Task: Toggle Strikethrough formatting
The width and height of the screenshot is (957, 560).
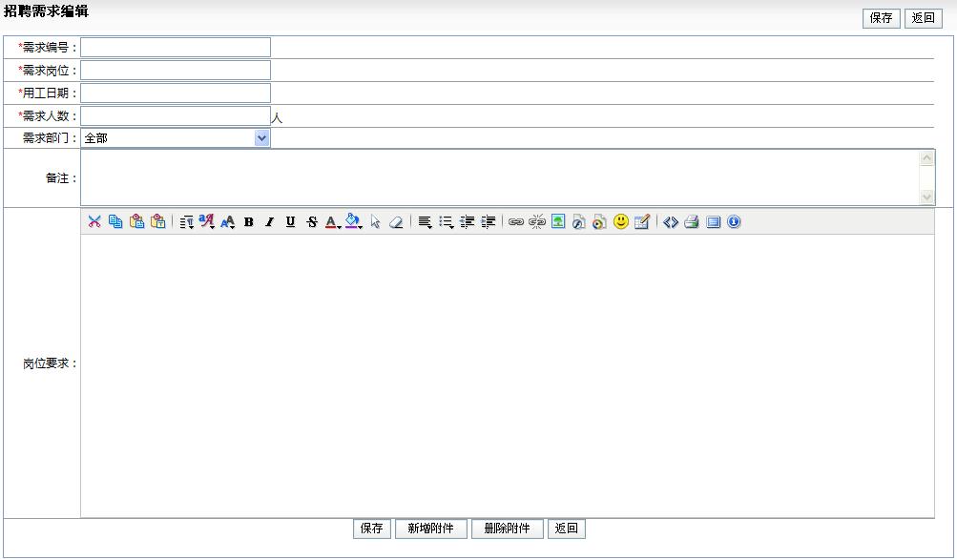Action: pos(311,222)
